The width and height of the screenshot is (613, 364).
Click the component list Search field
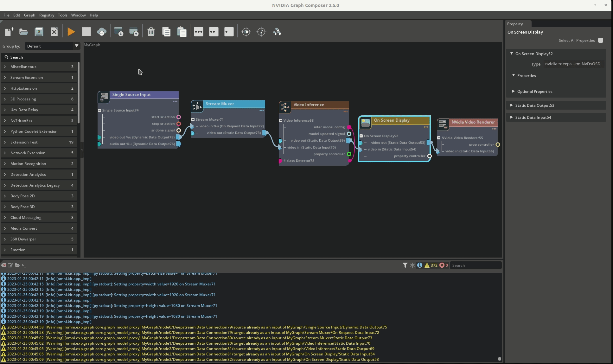(41, 57)
